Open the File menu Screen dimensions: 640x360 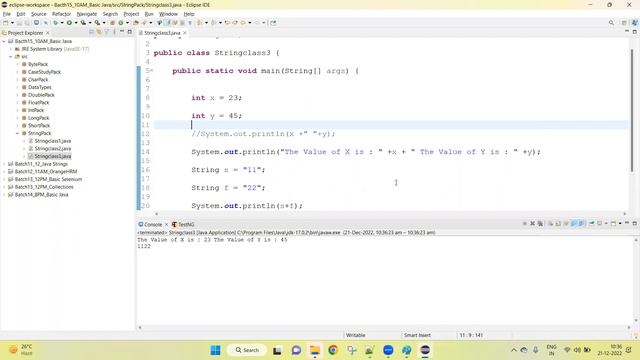(x=7, y=14)
